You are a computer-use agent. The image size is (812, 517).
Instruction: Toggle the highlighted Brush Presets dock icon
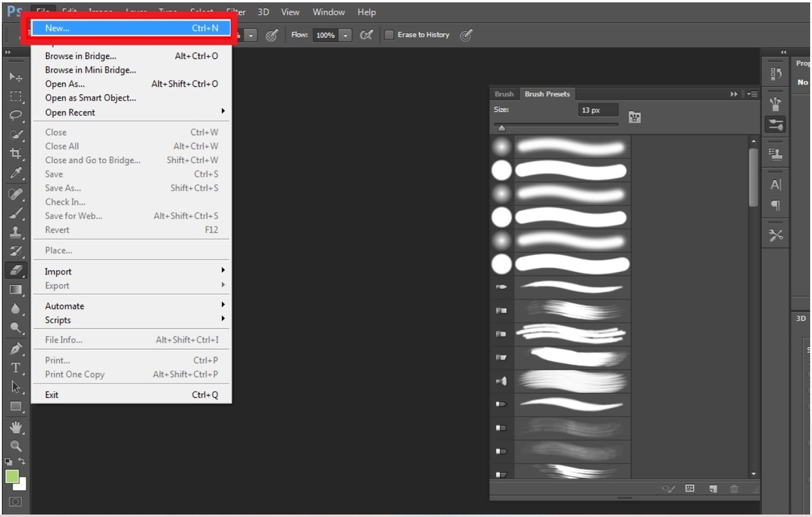775,125
